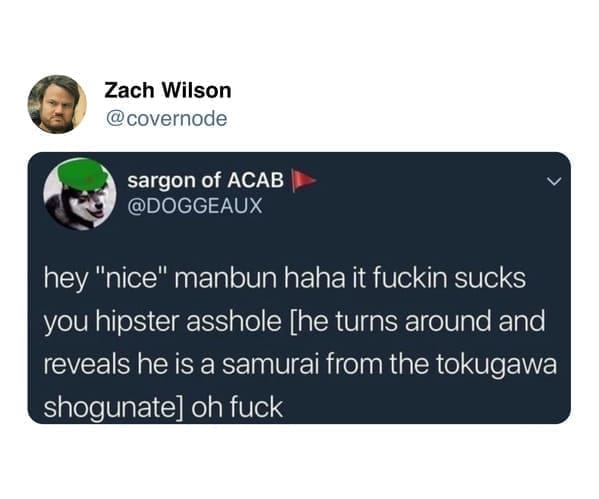Visit the @covernode handle
Screen dimensions: 599x499
pyautogui.click(x=166, y=118)
